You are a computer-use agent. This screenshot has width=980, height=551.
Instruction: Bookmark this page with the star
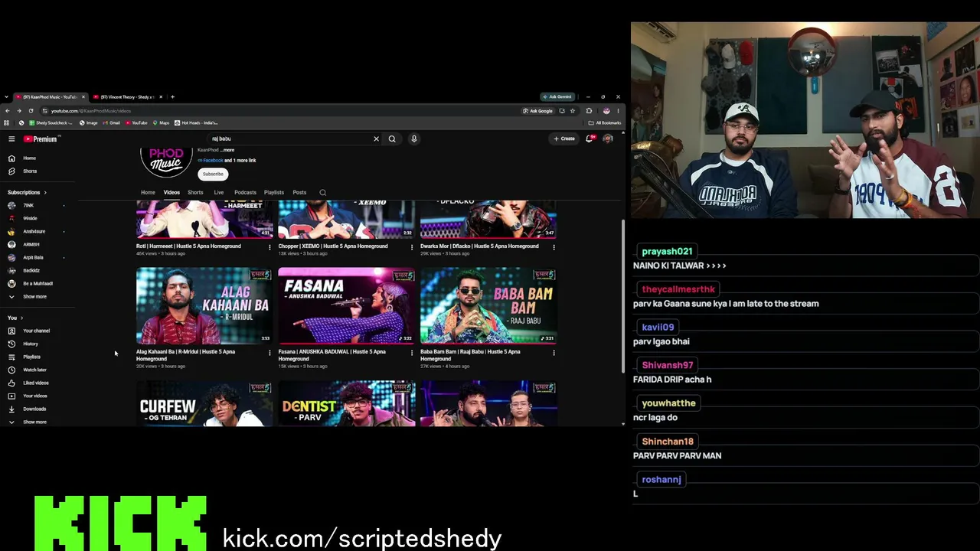tap(573, 111)
